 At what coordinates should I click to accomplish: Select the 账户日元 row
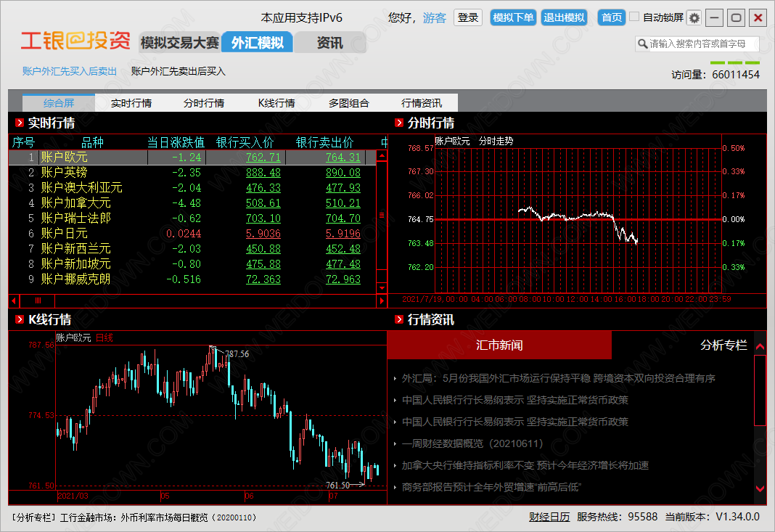pos(193,234)
